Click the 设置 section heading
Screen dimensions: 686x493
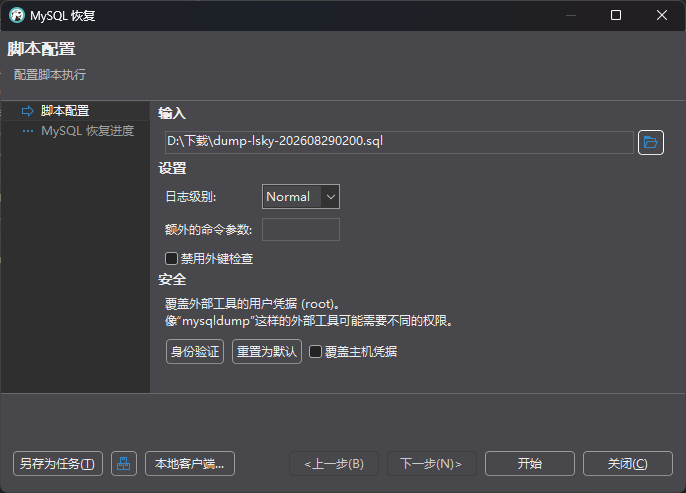[x=172, y=168]
